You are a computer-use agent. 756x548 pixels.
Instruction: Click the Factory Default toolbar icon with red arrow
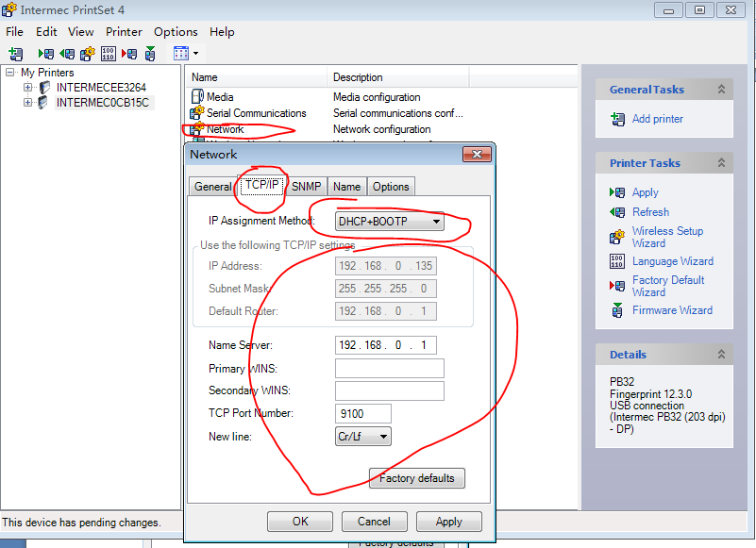coord(129,54)
